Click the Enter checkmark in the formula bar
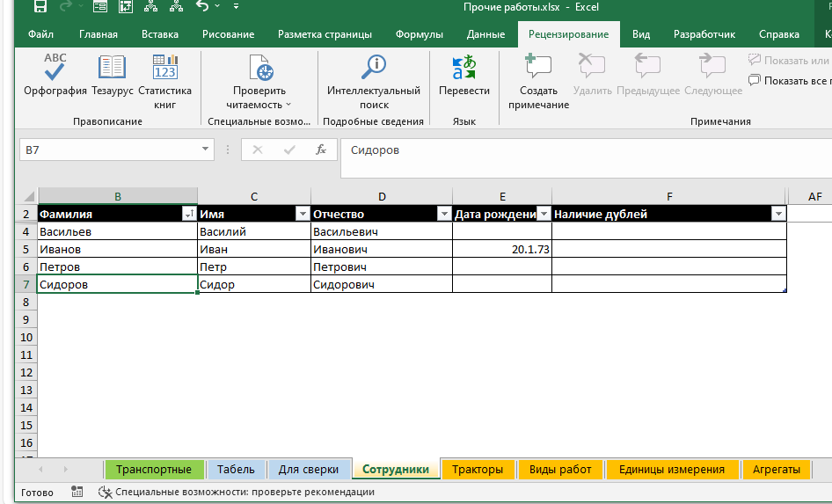Viewport: 832px width, 504px height. pyautogui.click(x=289, y=150)
